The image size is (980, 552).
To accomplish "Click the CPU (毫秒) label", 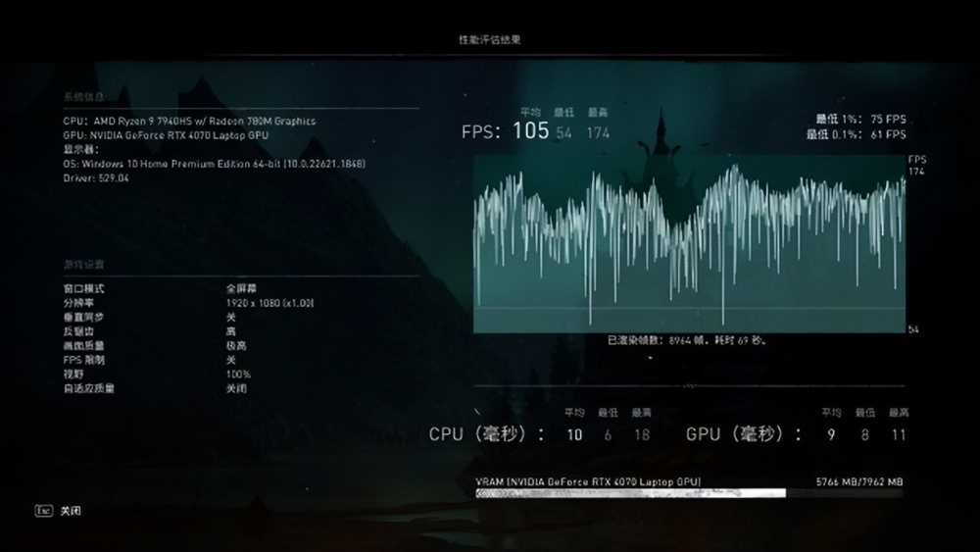I will tap(486, 433).
